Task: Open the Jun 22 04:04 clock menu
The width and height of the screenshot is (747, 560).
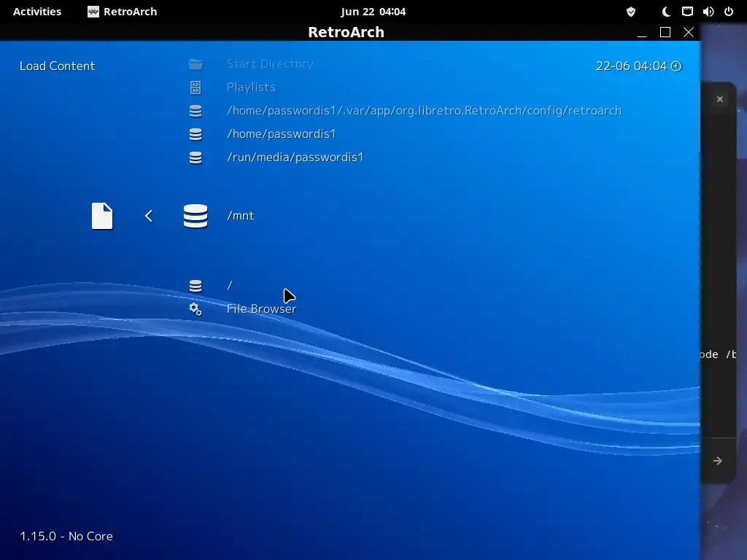Action: pos(373,12)
